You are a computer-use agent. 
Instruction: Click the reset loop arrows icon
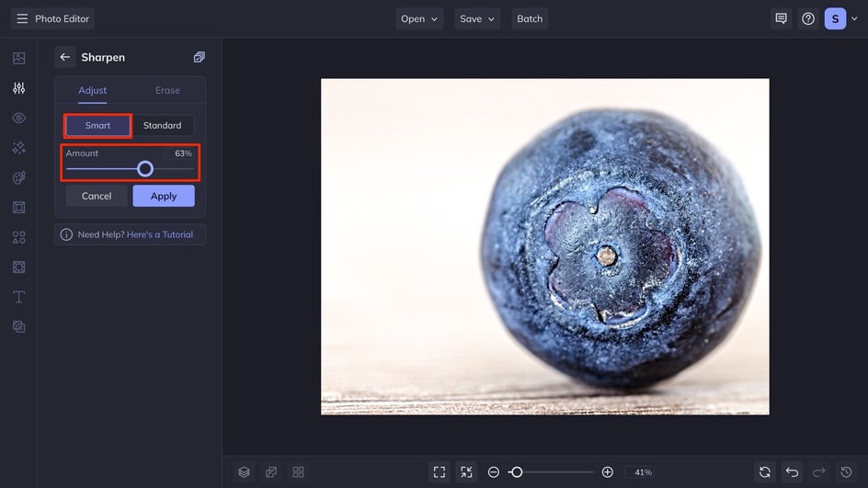[765, 472]
